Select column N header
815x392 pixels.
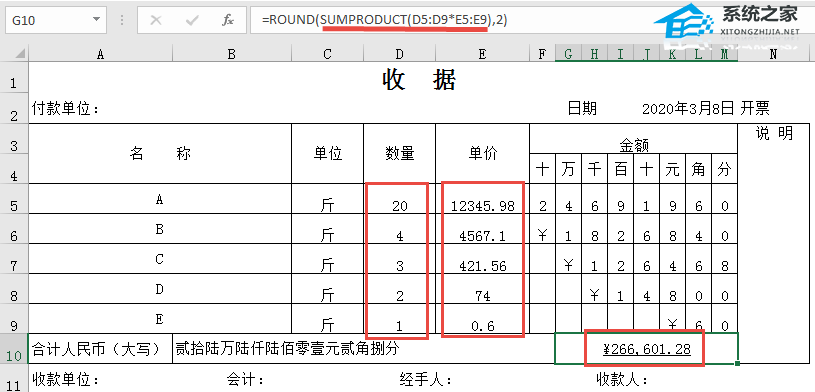click(x=773, y=54)
